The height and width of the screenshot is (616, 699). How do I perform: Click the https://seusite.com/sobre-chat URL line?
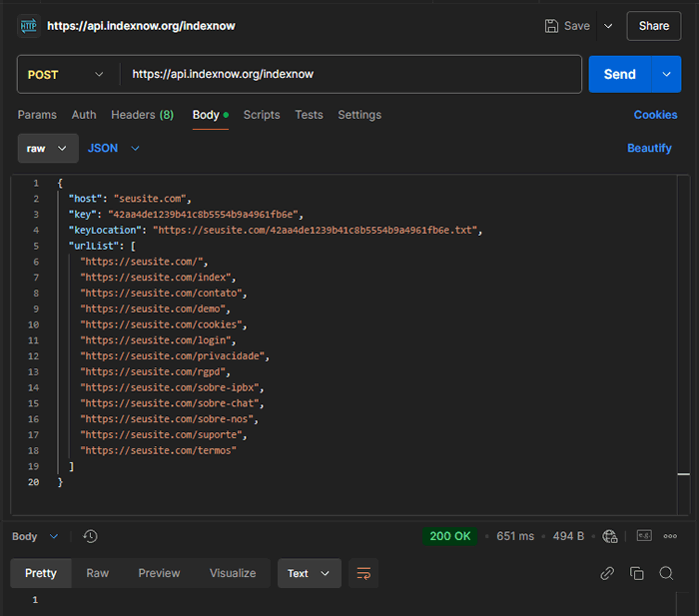pyautogui.click(x=170, y=403)
